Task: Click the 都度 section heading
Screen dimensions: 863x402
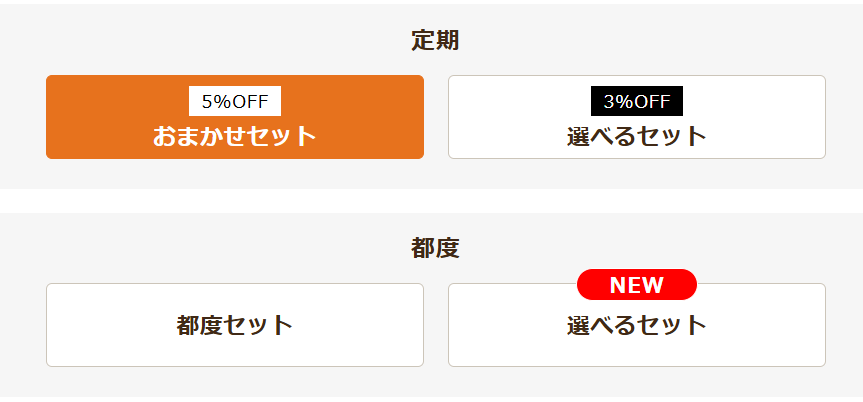Action: click(x=435, y=249)
